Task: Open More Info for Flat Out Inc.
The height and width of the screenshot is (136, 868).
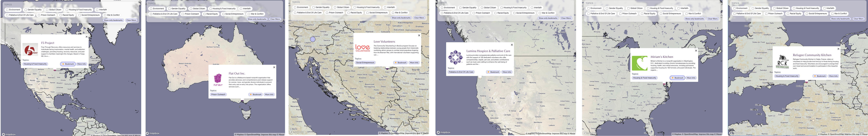Action: 269,95
